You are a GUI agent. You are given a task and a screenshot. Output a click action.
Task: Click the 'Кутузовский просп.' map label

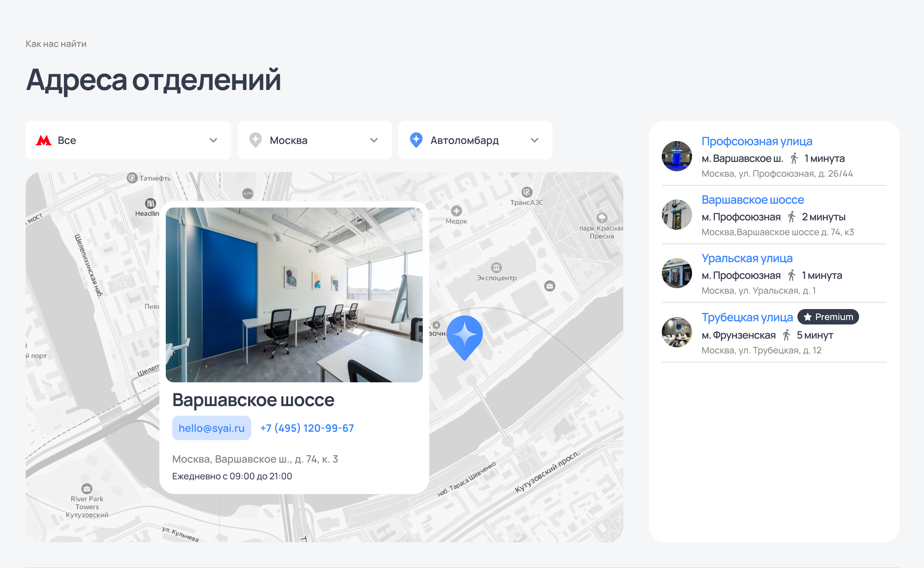click(x=547, y=472)
